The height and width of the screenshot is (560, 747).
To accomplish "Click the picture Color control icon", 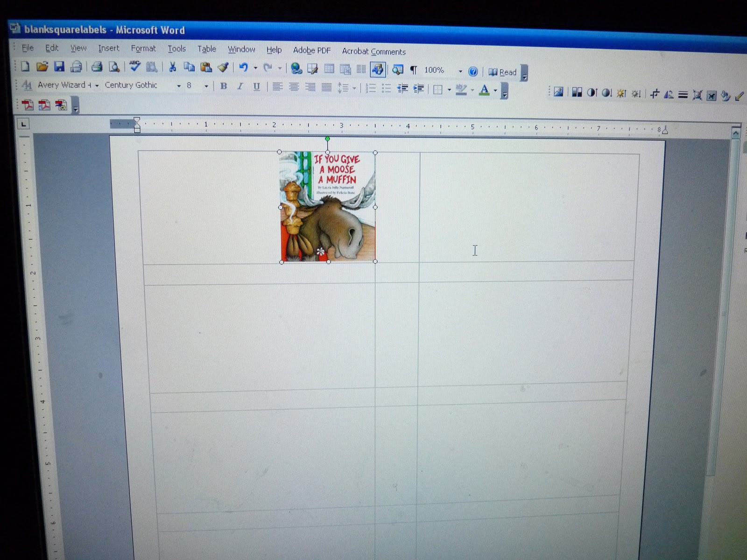I will click(x=577, y=93).
